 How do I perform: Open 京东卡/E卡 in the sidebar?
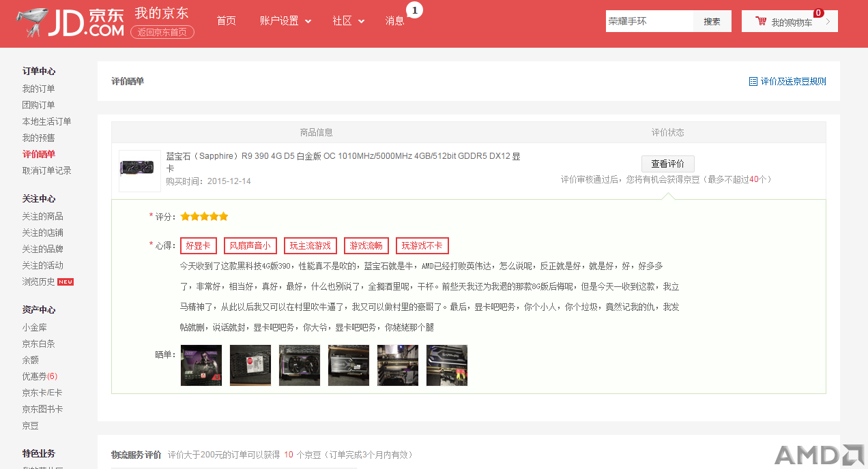(x=42, y=393)
